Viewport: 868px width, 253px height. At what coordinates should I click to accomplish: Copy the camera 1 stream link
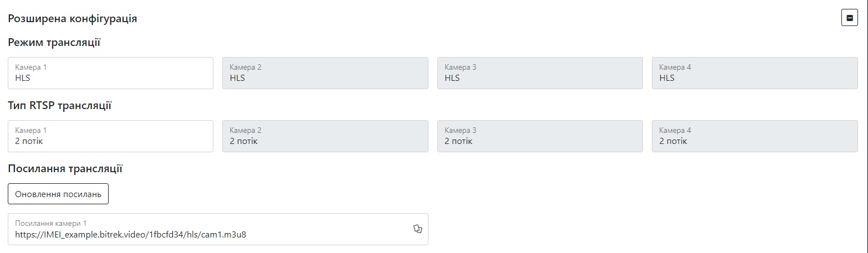418,229
